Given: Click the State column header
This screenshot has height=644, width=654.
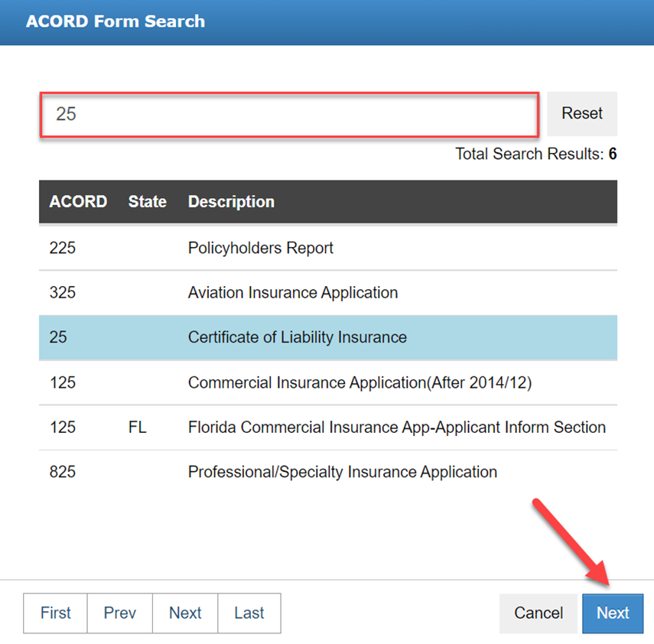Looking at the screenshot, I should [x=147, y=202].
